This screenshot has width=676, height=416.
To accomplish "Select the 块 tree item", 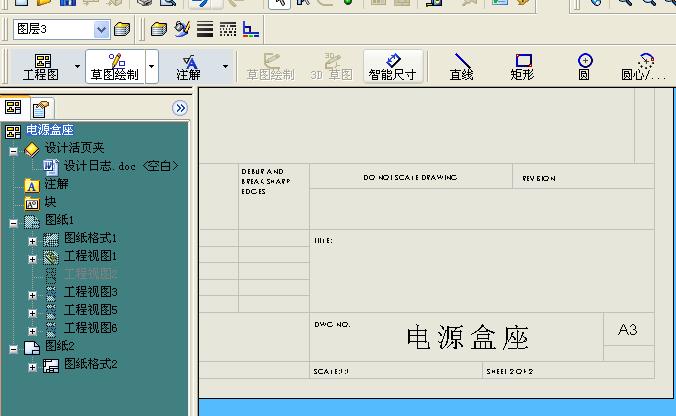I will [50, 202].
